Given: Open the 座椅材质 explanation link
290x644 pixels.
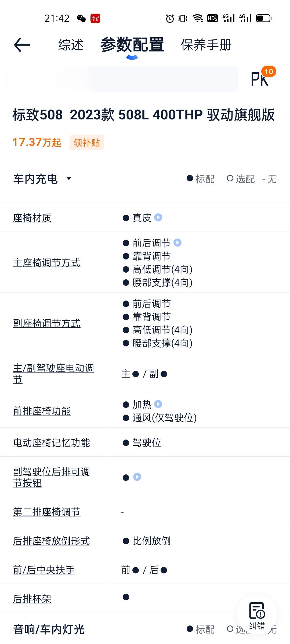Looking at the screenshot, I should (x=32, y=218).
